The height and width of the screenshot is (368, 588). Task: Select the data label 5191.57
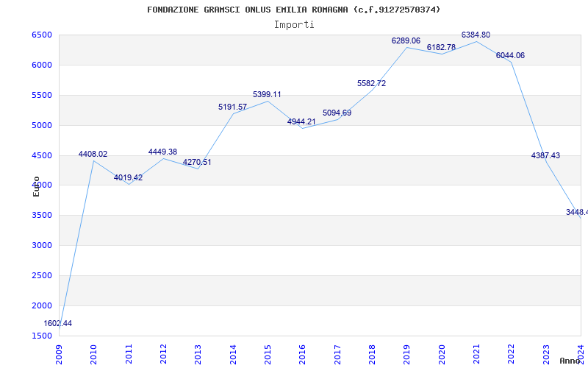(232, 107)
